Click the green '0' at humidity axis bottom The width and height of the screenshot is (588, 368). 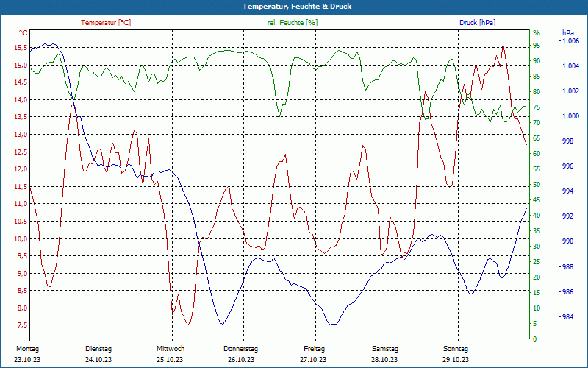click(535, 339)
